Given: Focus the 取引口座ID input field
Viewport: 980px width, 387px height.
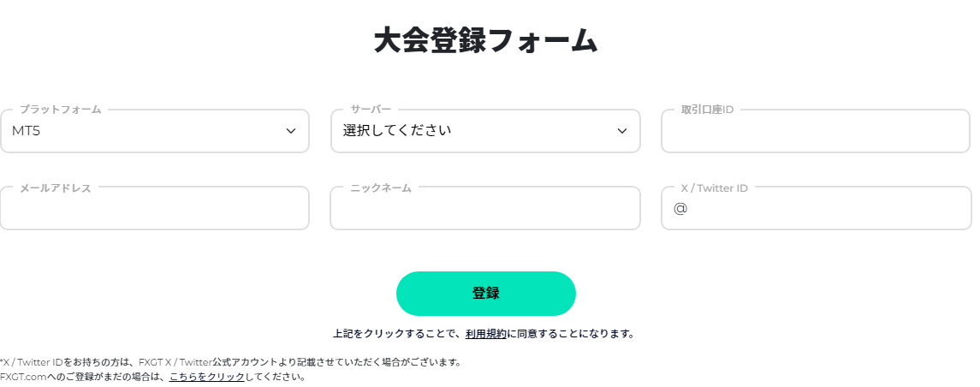Looking at the screenshot, I should [816, 133].
